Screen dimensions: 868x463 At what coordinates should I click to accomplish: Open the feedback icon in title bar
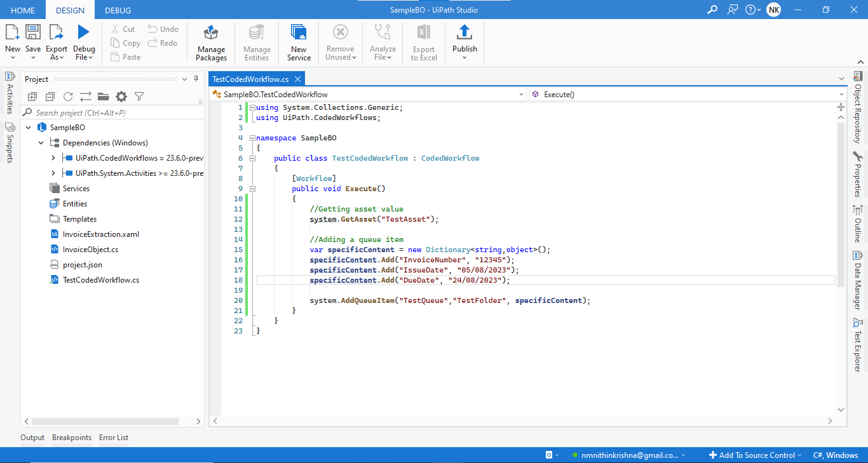733,10
